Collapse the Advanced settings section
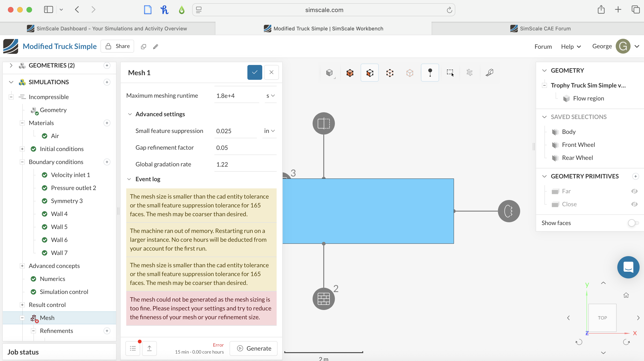The height and width of the screenshot is (361, 644). [x=130, y=114]
